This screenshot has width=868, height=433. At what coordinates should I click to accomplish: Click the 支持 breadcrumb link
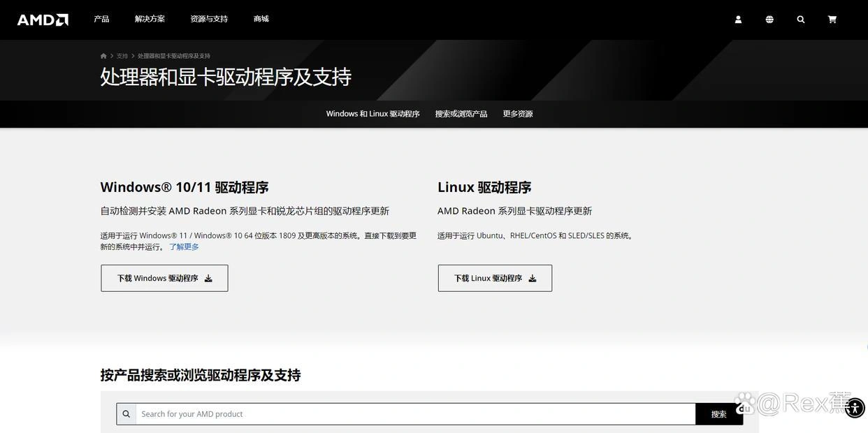pyautogui.click(x=122, y=56)
